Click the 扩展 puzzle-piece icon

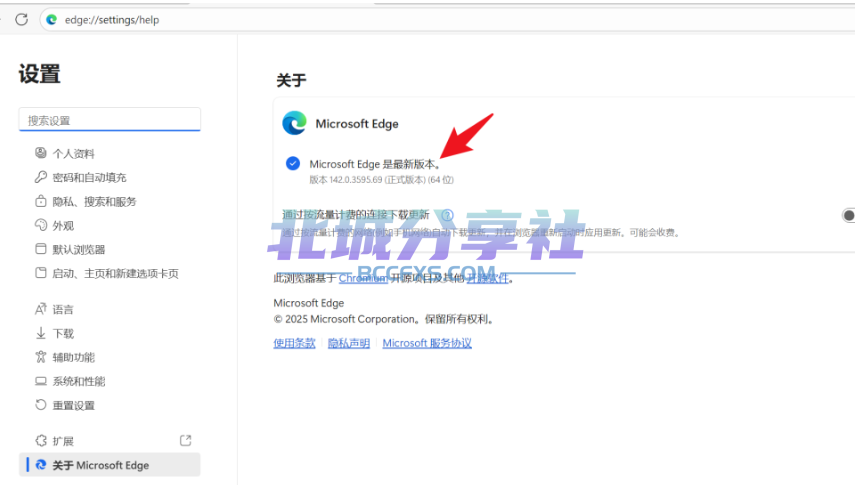[x=40, y=440]
